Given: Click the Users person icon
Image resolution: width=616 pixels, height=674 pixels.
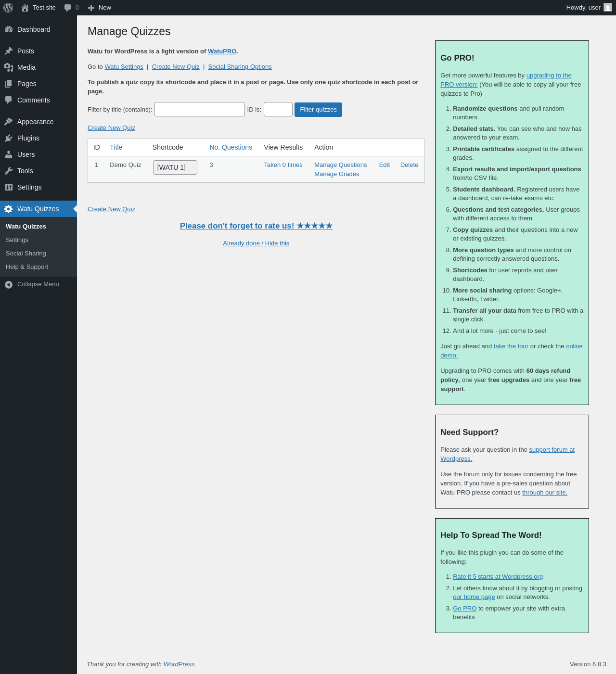Looking at the screenshot, I should 9,154.
